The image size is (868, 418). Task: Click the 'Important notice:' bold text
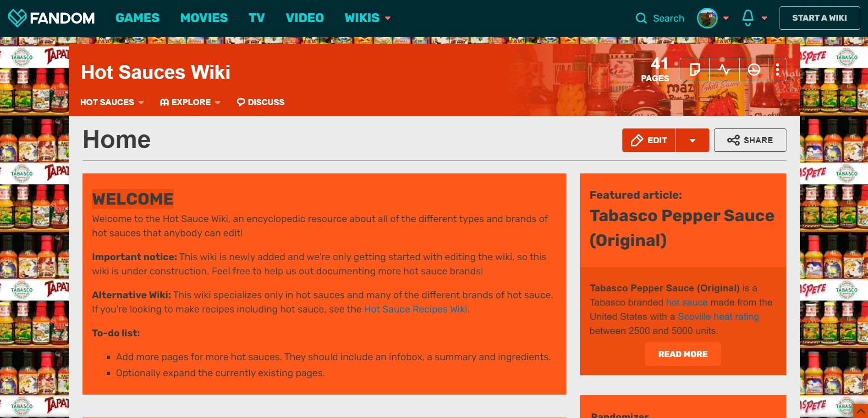(x=134, y=257)
